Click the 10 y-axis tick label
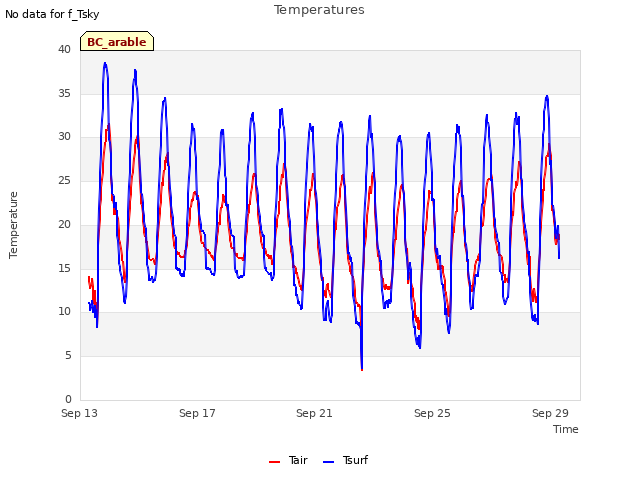 (64, 311)
